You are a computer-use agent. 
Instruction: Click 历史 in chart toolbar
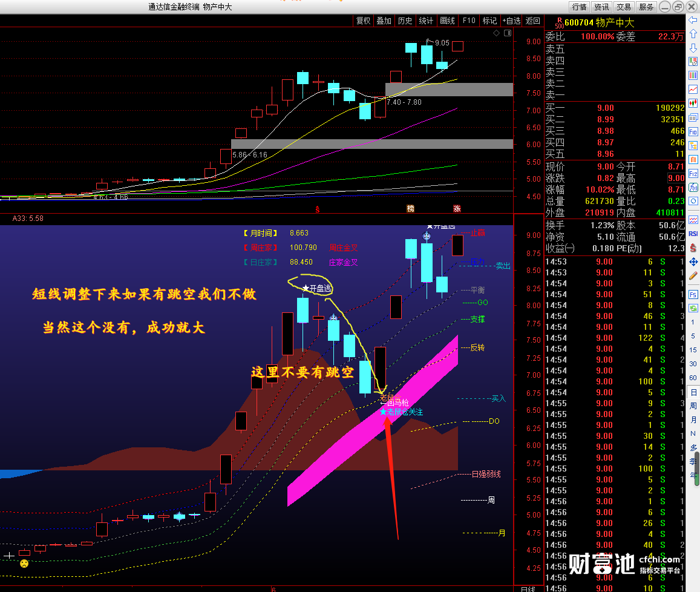coord(405,21)
